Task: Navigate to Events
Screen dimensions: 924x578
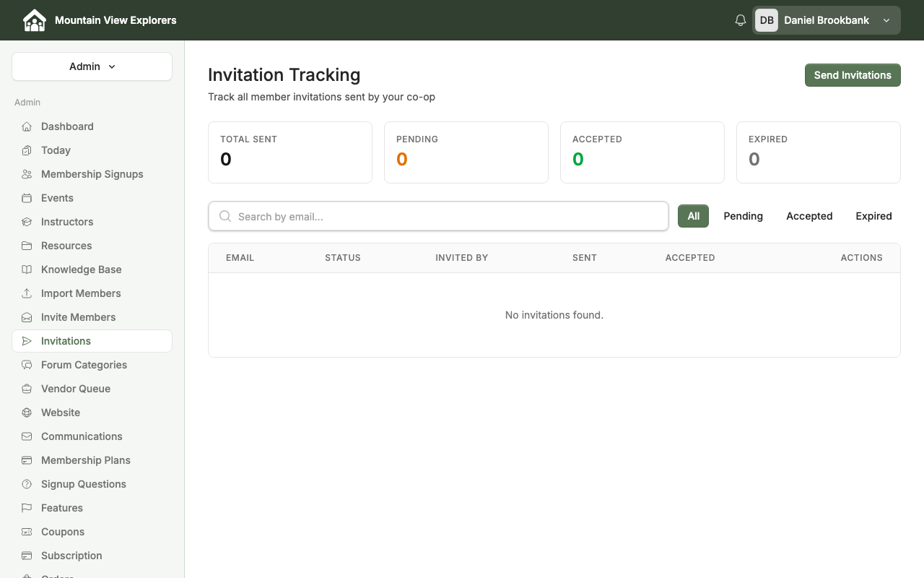Action: pyautogui.click(x=92, y=198)
